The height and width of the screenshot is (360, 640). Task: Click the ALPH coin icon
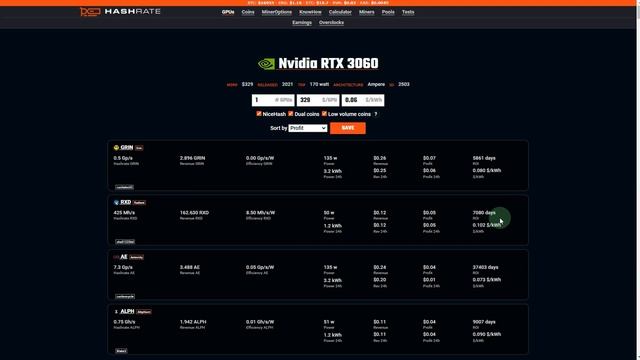[x=116, y=311]
